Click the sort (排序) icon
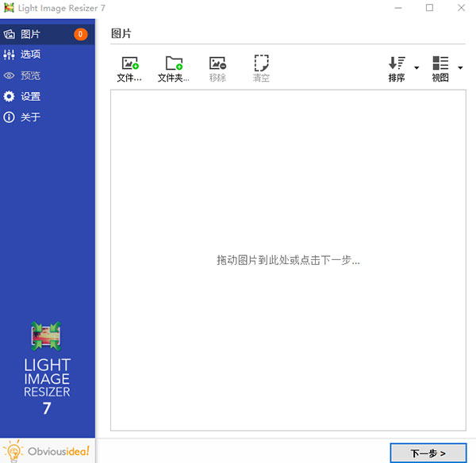This screenshot has height=463, width=476. coord(396,63)
